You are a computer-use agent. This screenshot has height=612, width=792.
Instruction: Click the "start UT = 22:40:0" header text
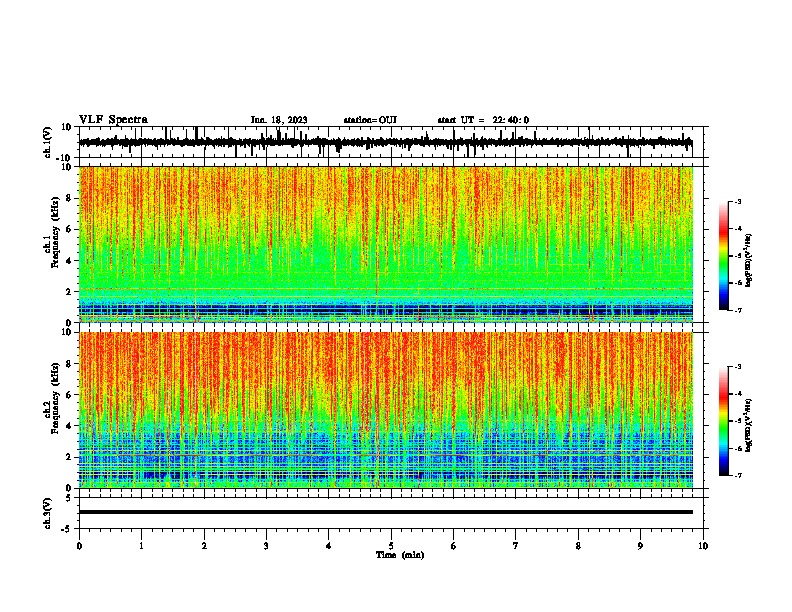[x=483, y=120]
